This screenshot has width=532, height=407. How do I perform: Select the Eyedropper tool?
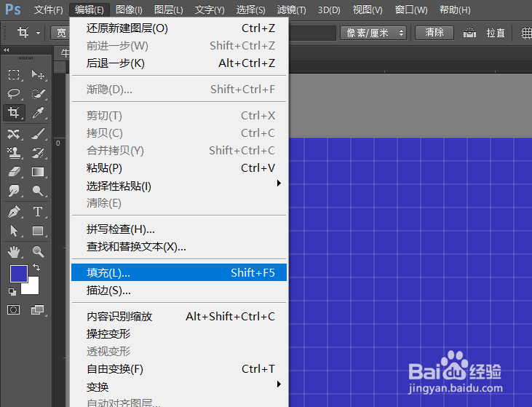click(38, 112)
